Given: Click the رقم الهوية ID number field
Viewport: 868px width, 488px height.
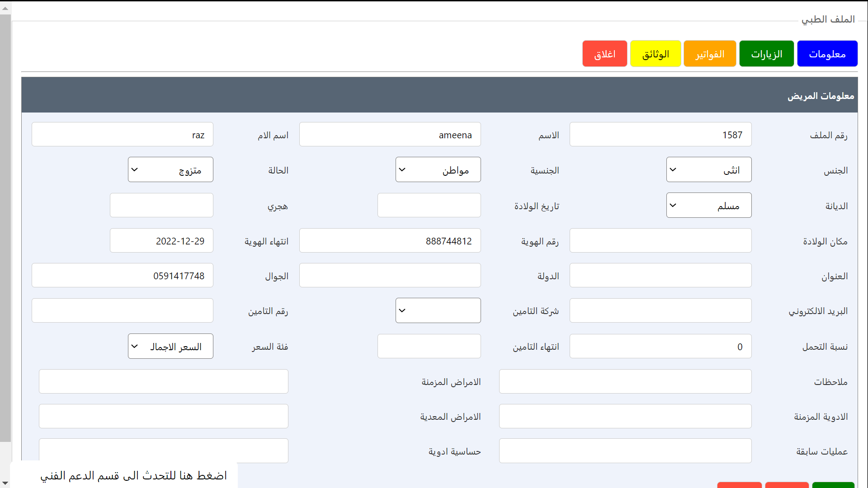Looking at the screenshot, I should pyautogui.click(x=390, y=241).
